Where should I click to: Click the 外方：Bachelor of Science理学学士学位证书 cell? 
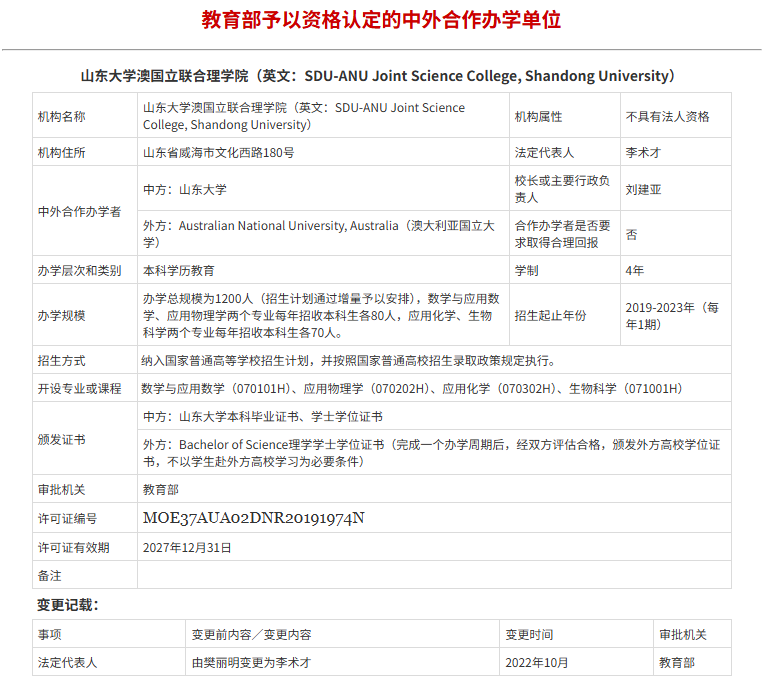click(434, 452)
